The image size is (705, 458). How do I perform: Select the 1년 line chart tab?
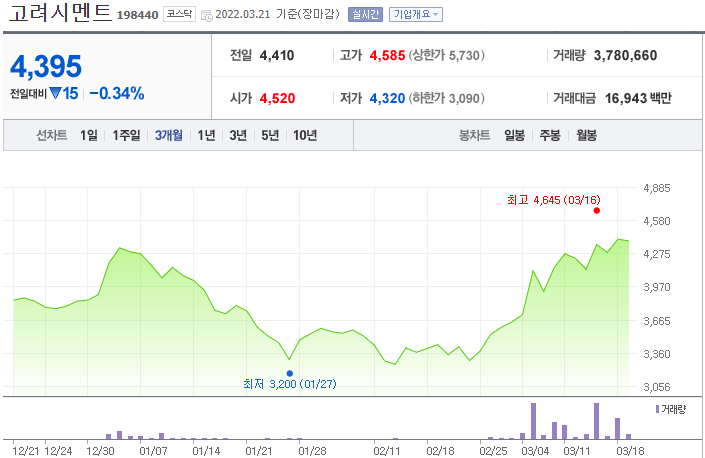click(206, 135)
